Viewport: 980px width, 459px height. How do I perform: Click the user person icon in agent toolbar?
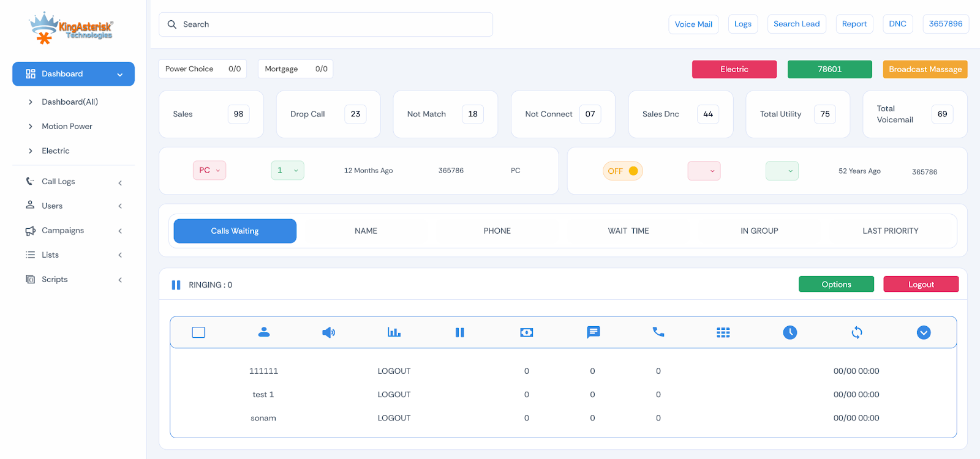tap(264, 332)
